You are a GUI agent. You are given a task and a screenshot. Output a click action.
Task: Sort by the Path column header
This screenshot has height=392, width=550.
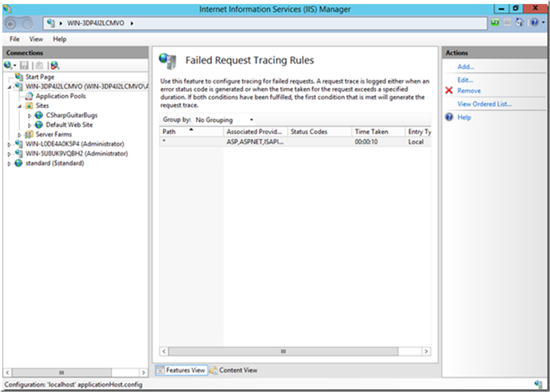[192, 132]
